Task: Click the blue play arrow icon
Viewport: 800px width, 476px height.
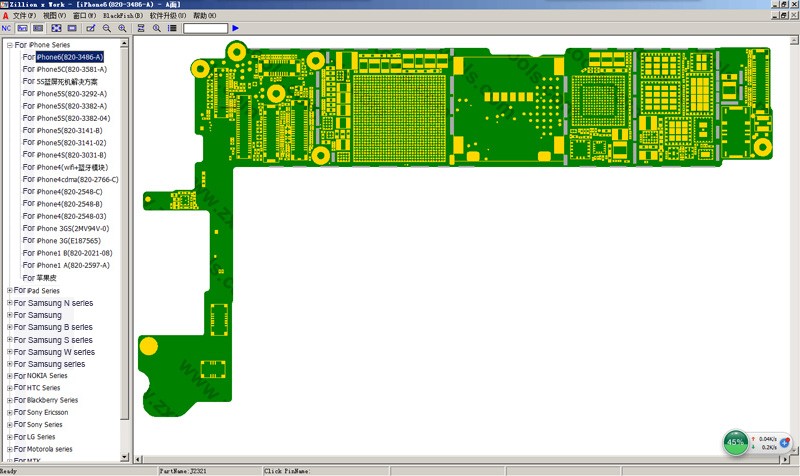Action: click(235, 28)
